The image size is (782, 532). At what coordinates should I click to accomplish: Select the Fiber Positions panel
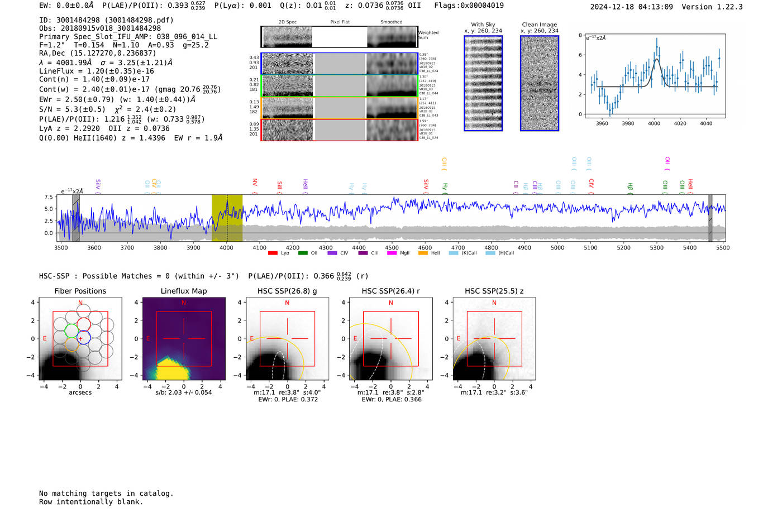(x=80, y=339)
